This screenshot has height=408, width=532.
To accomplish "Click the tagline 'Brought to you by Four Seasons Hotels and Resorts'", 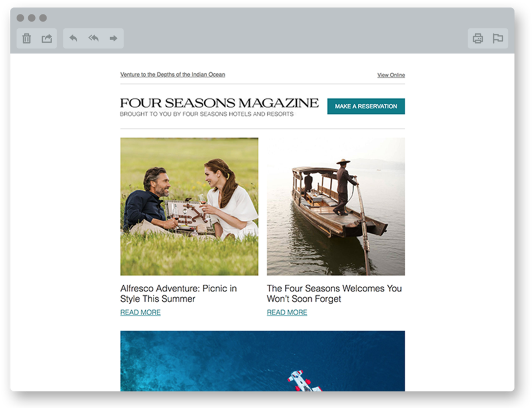I will [x=207, y=114].
